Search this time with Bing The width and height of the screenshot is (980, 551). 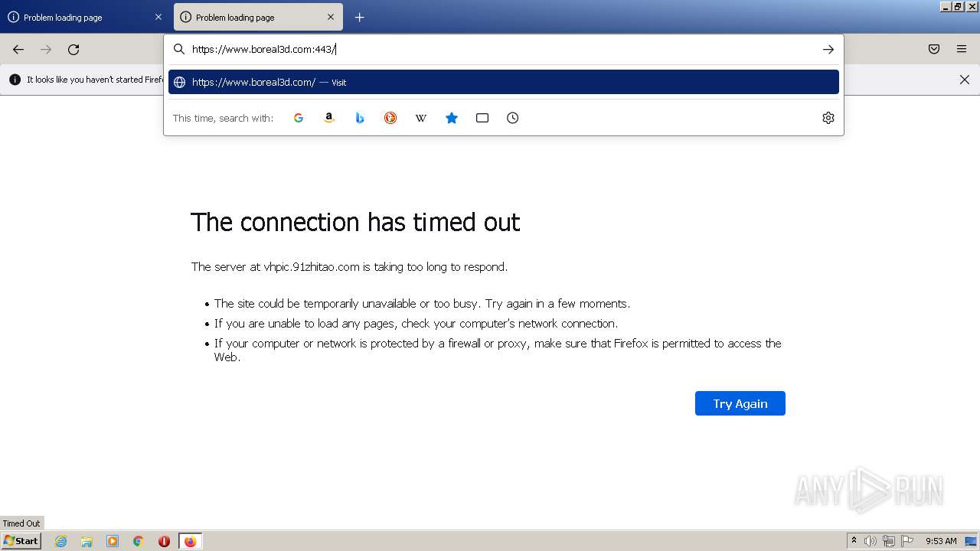(360, 118)
